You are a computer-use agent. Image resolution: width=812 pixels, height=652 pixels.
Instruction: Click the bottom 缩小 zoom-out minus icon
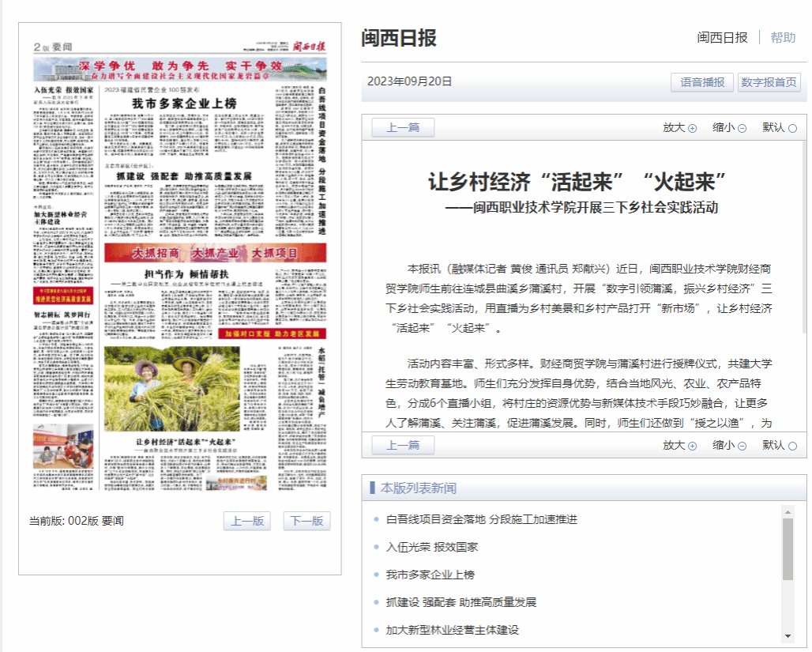click(742, 446)
